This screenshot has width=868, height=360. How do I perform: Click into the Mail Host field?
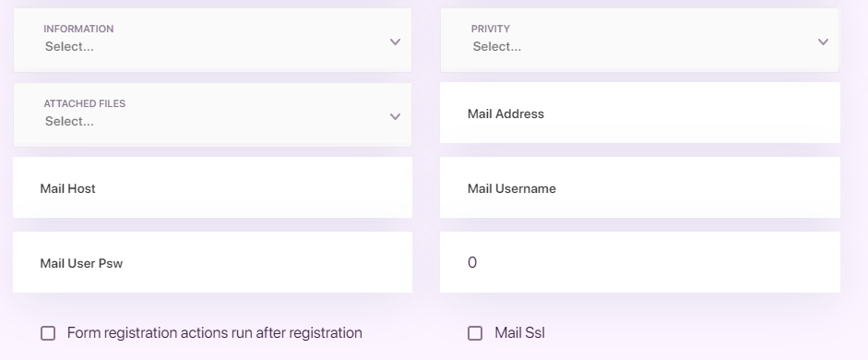pos(212,187)
